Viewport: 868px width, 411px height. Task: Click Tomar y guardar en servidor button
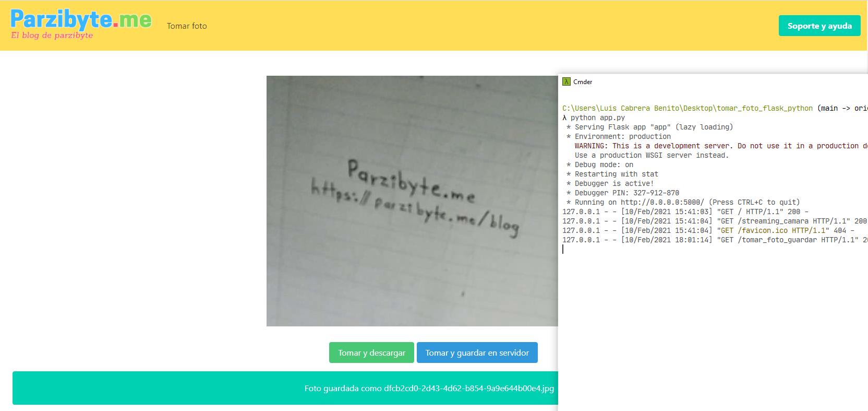pyautogui.click(x=477, y=353)
